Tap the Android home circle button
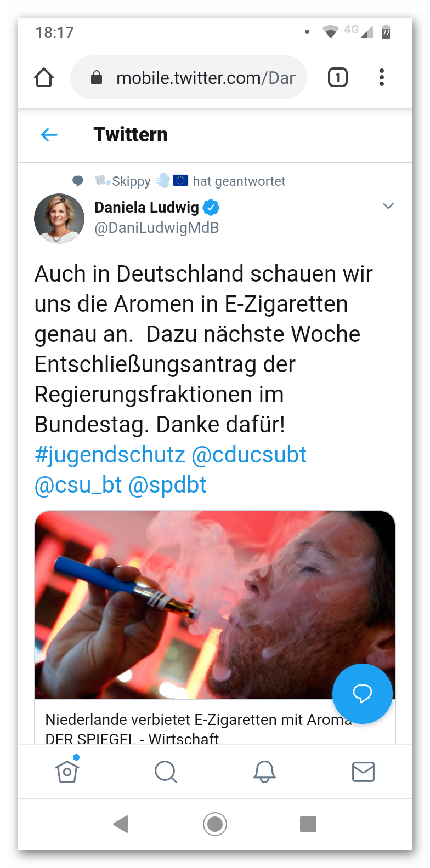Image resolution: width=430 pixels, height=868 pixels. click(x=215, y=824)
